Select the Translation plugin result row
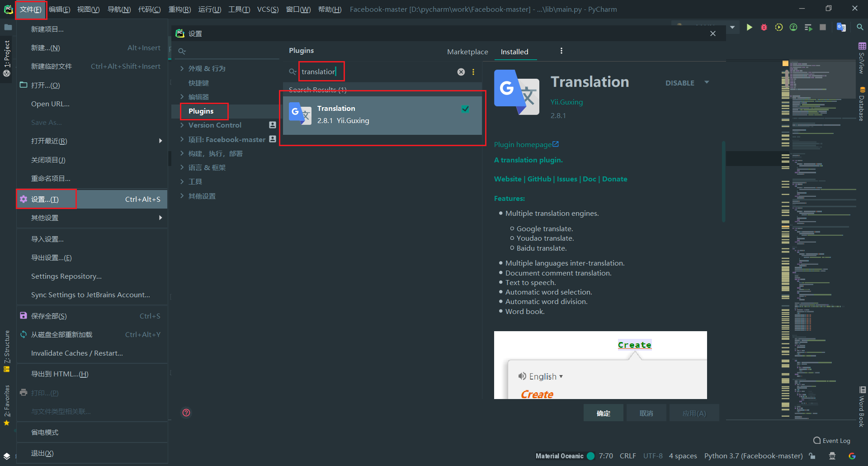The height and width of the screenshot is (466, 868). [x=382, y=115]
